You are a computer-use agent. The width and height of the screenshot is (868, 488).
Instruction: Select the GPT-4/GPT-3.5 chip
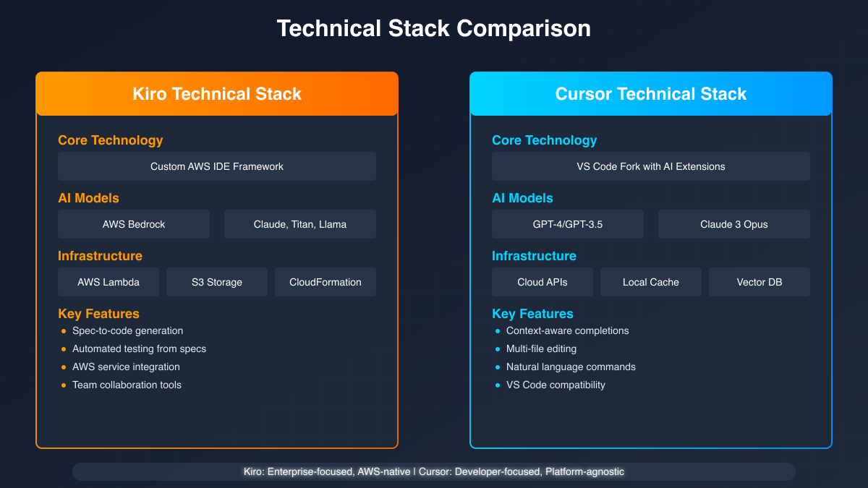point(568,224)
